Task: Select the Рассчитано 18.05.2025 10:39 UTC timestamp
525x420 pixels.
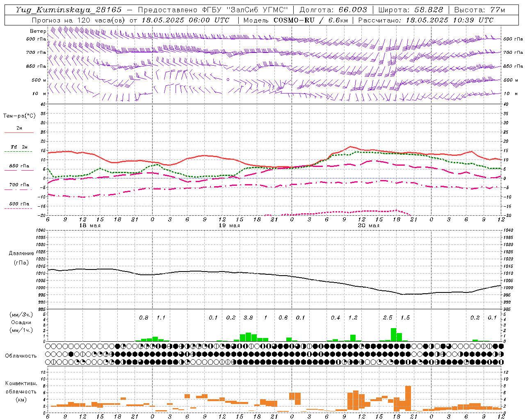Action: (426, 20)
